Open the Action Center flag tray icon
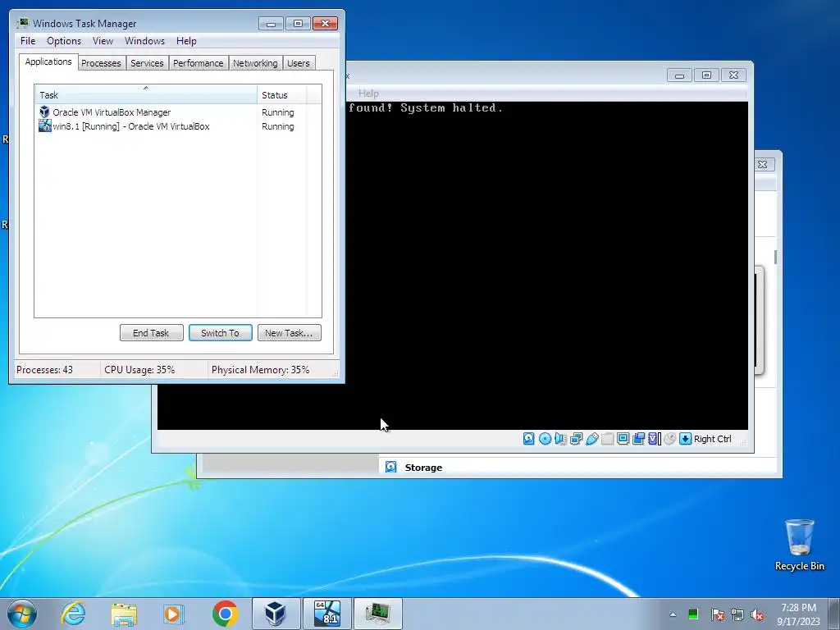 [717, 614]
